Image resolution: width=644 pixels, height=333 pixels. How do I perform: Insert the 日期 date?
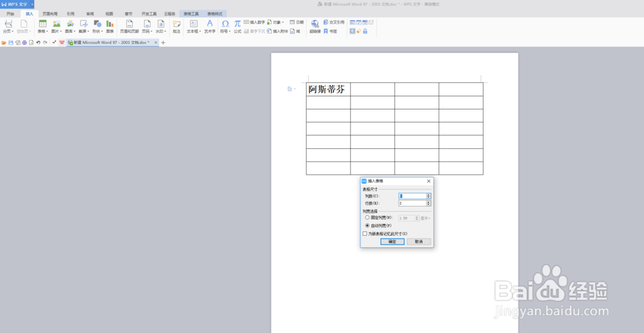296,22
